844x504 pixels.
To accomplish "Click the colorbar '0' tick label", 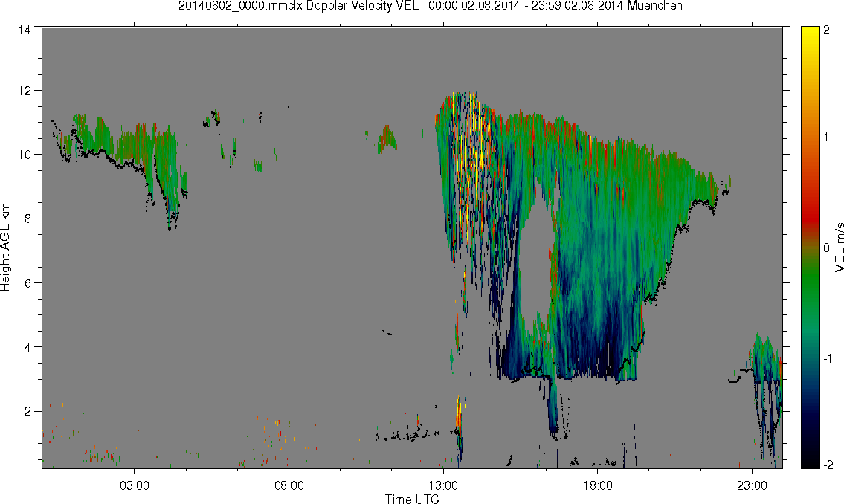I will (827, 248).
